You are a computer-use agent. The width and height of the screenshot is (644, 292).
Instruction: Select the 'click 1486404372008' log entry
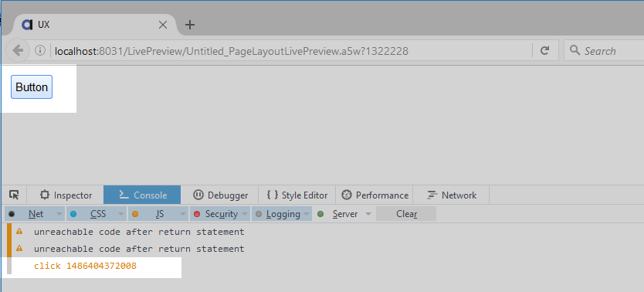click(x=85, y=267)
